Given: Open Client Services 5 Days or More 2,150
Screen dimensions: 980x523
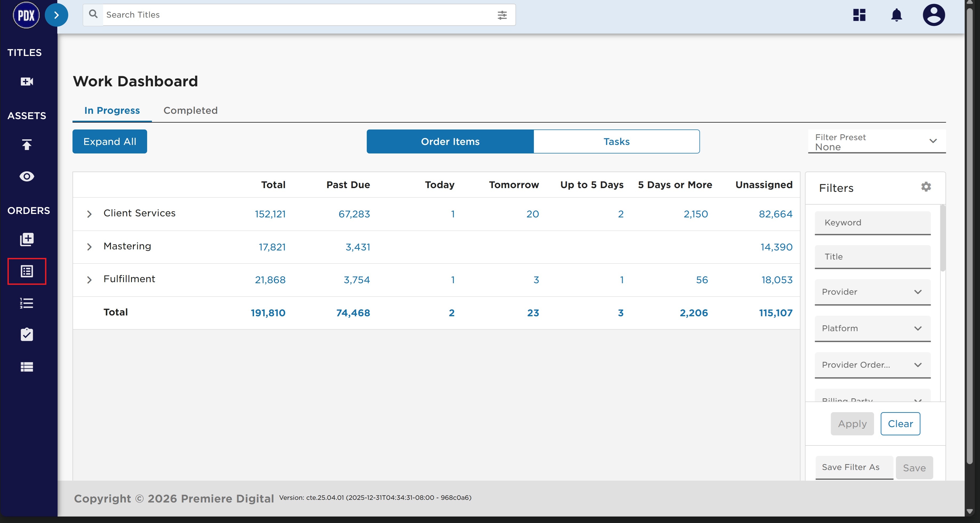Looking at the screenshot, I should (x=695, y=214).
